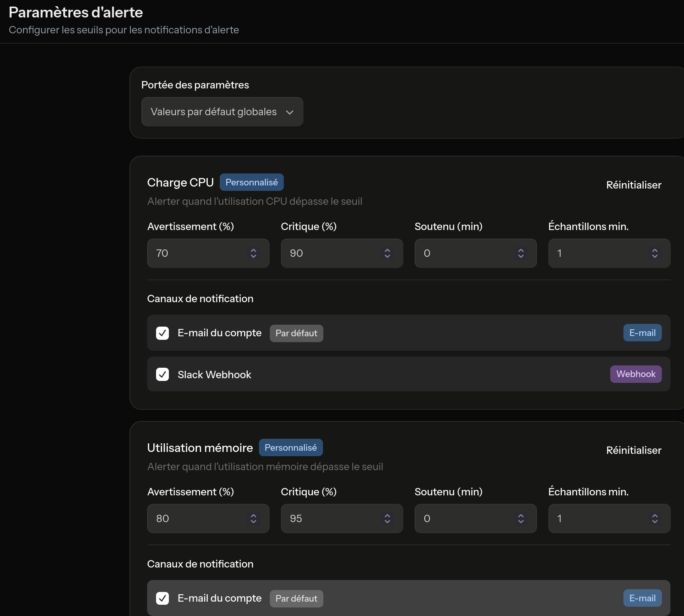
Task: Open the Portée des paramètres dropdown
Action: 222,112
